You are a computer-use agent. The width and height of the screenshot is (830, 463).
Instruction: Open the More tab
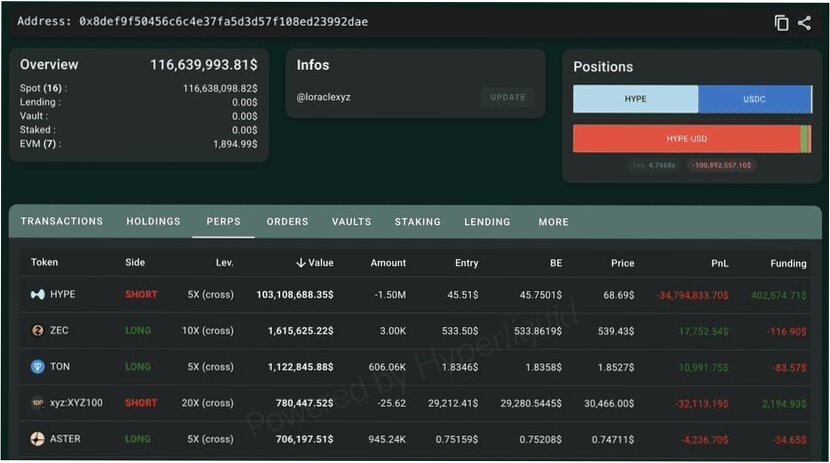coord(553,222)
